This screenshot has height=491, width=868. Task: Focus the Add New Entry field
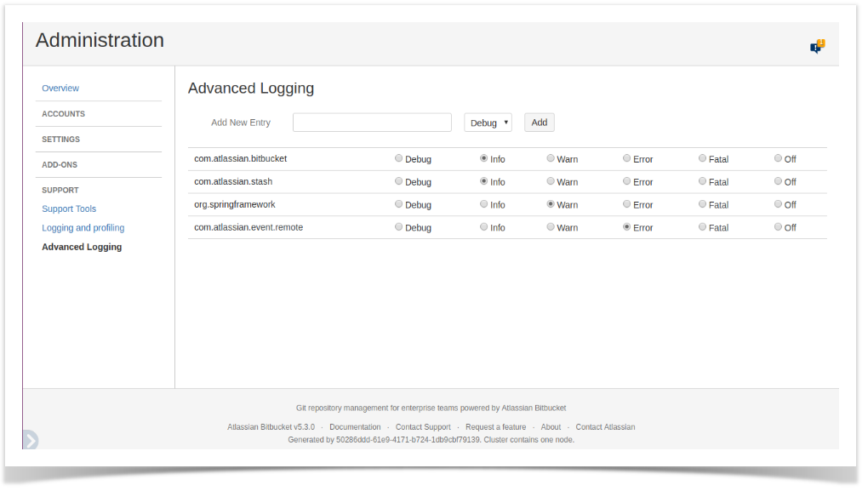372,123
